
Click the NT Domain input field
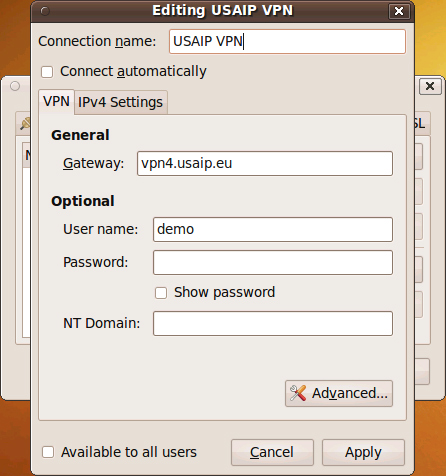coord(273,323)
